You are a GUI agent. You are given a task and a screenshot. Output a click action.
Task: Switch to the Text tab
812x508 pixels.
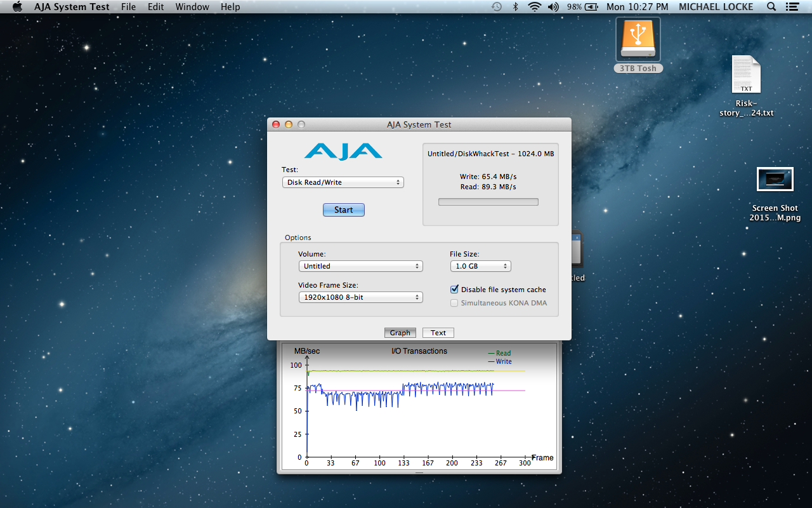point(438,333)
